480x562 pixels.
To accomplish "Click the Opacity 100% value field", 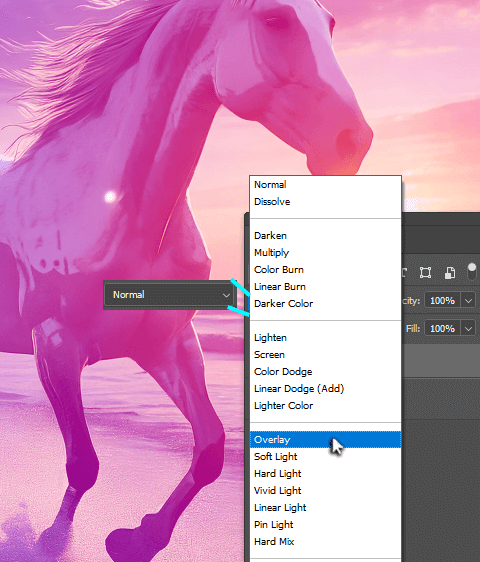I will (442, 300).
